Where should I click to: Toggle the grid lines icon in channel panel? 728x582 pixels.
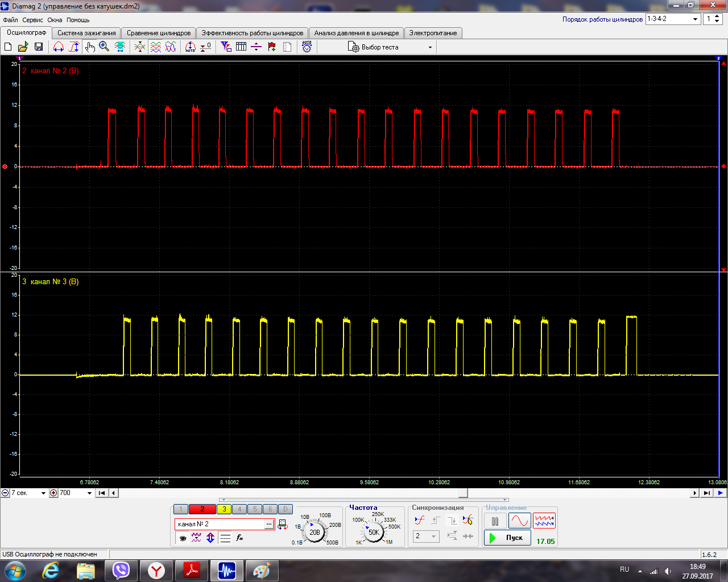coord(225,538)
